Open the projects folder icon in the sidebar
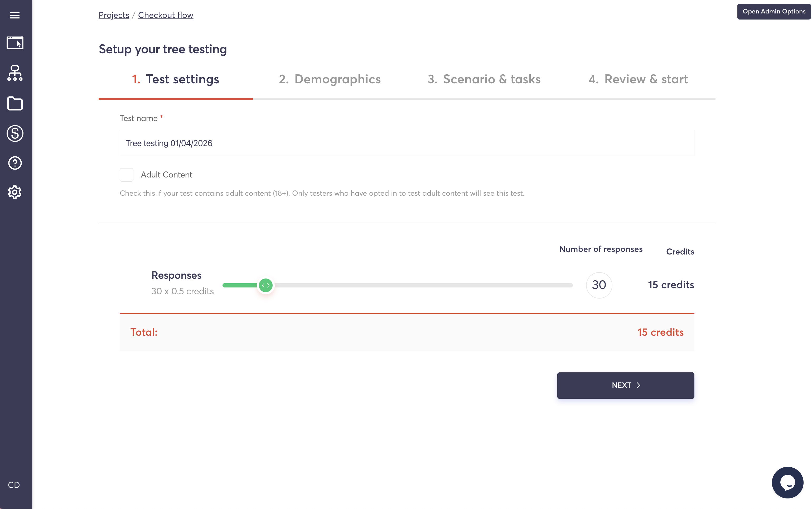812x509 pixels. click(x=15, y=103)
